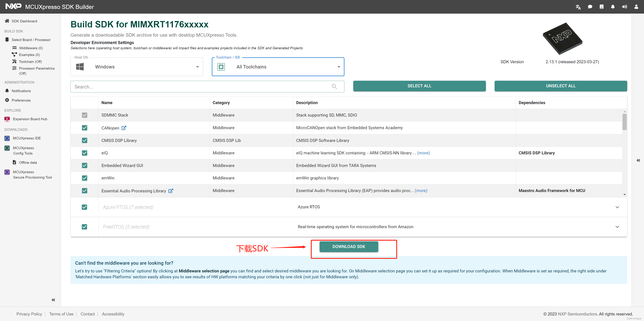Viewport: 644px width, 321px height.
Task: Open the user account icon
Action: (636, 7)
